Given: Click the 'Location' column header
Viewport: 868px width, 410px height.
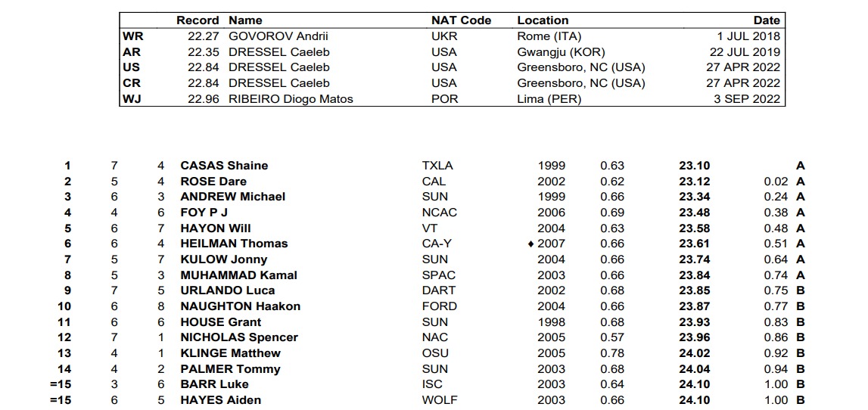Looking at the screenshot, I should click(543, 20).
